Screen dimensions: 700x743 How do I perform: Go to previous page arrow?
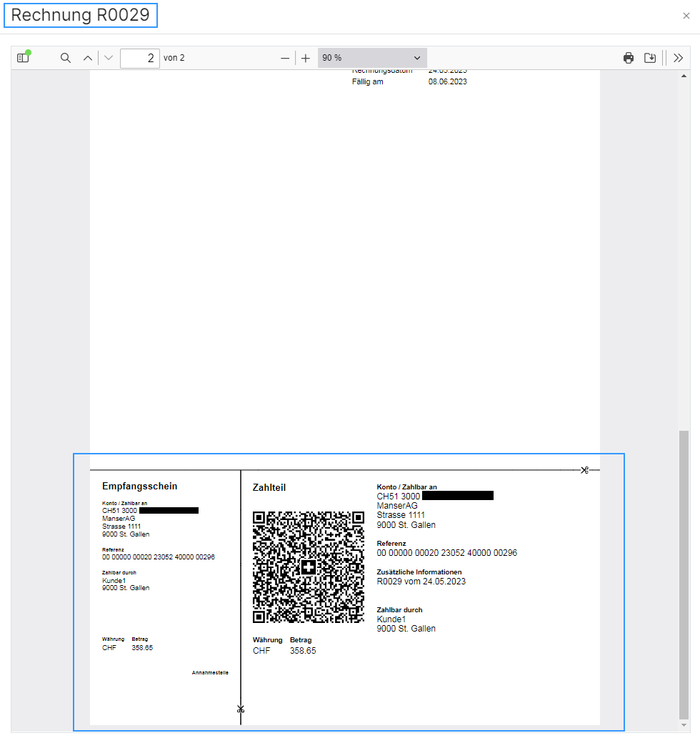point(88,58)
